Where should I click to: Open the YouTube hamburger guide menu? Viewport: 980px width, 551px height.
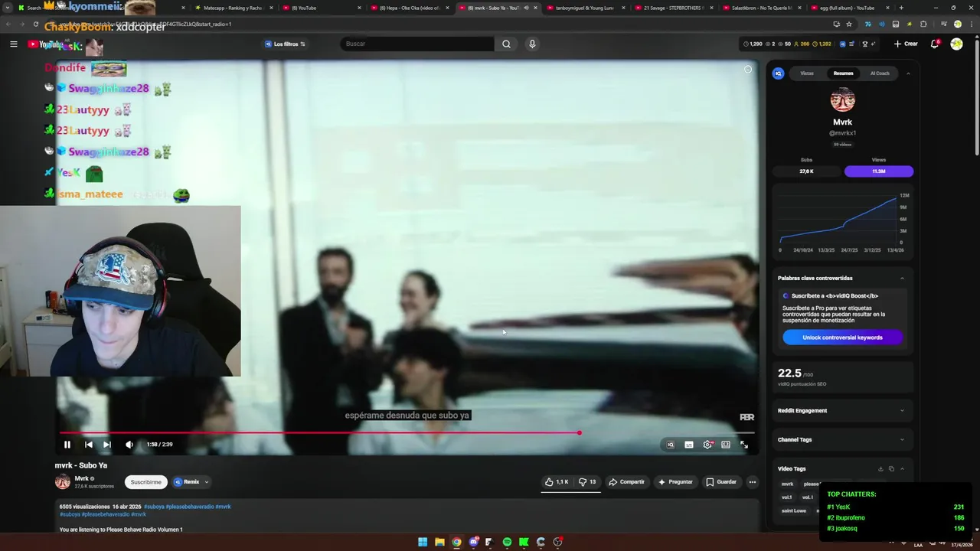[13, 44]
